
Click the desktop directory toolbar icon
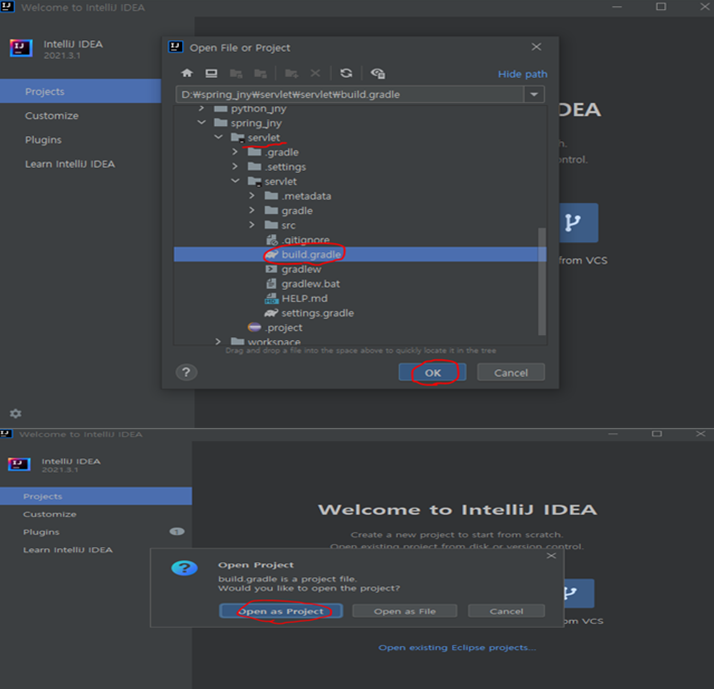click(x=211, y=73)
